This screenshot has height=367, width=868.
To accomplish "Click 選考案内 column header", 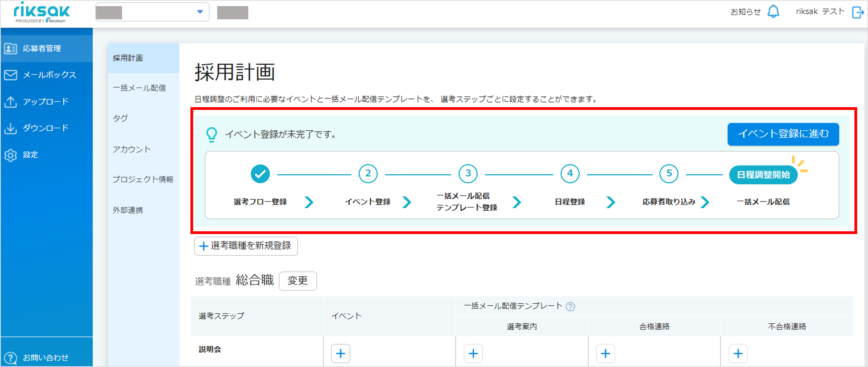I will coord(522,327).
